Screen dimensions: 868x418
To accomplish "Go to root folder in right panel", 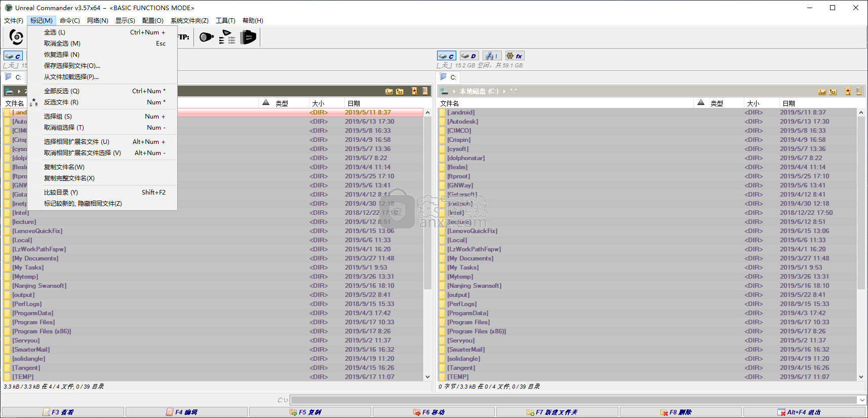I will coord(822,92).
